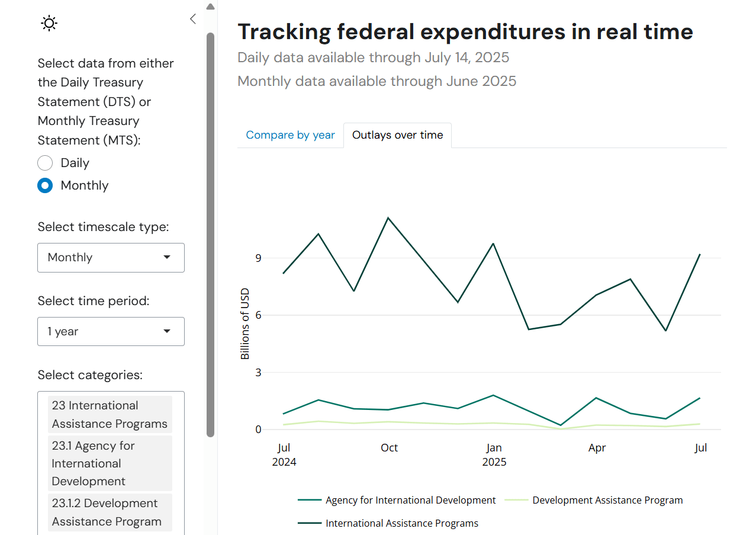Toggle the International Assistance Programs legend entry
The image size is (756, 535).
[x=402, y=523]
